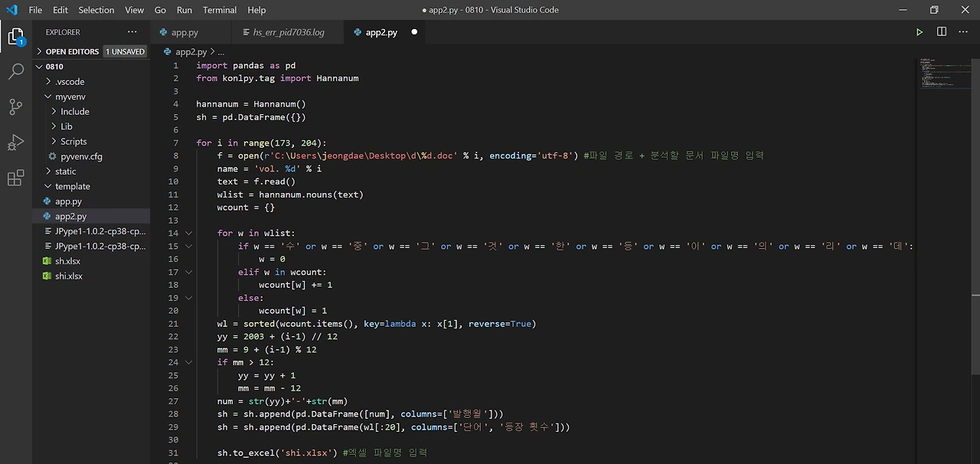Select app2.py in the explorer tree

[91, 217]
